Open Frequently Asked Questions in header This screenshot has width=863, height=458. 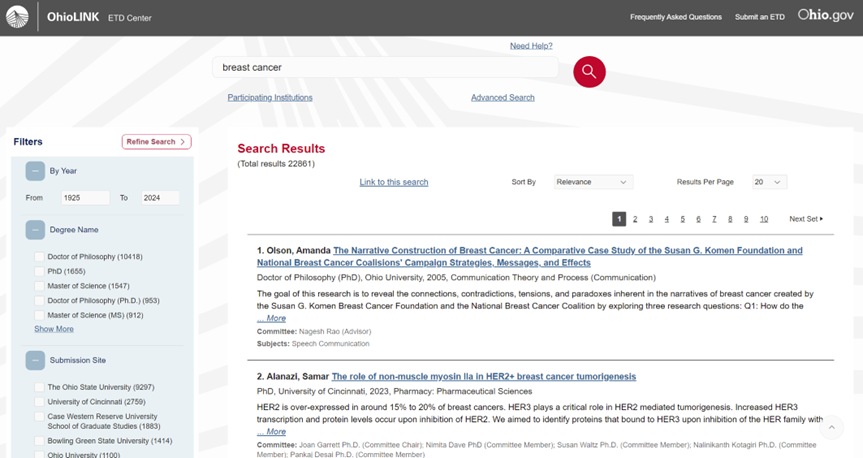pyautogui.click(x=676, y=17)
